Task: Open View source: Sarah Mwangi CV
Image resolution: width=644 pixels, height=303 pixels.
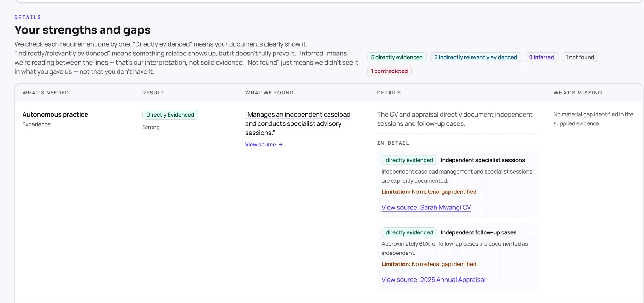Action: [x=426, y=208]
